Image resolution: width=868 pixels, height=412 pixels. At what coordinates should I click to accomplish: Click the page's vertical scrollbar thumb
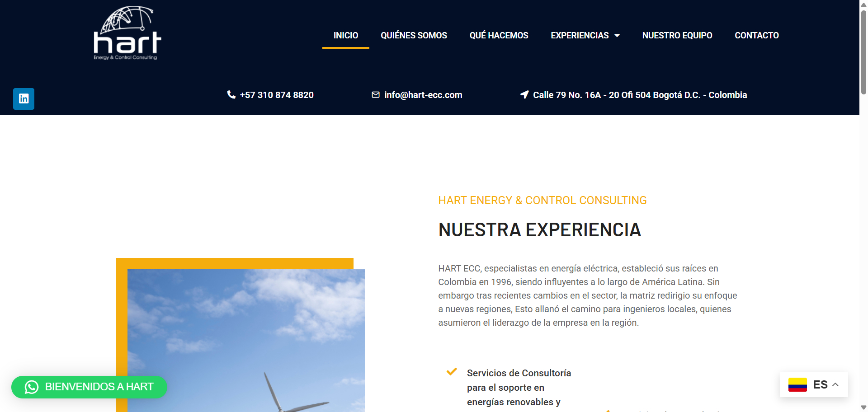pos(863,52)
